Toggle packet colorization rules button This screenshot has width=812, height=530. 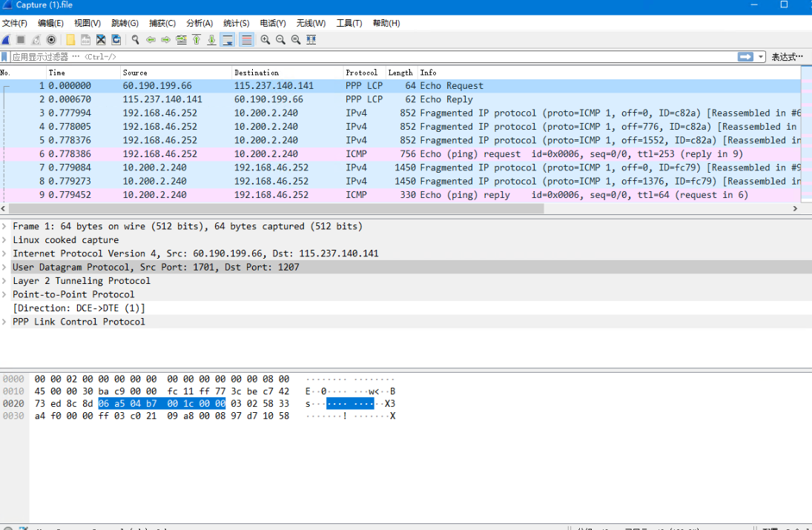click(x=246, y=40)
